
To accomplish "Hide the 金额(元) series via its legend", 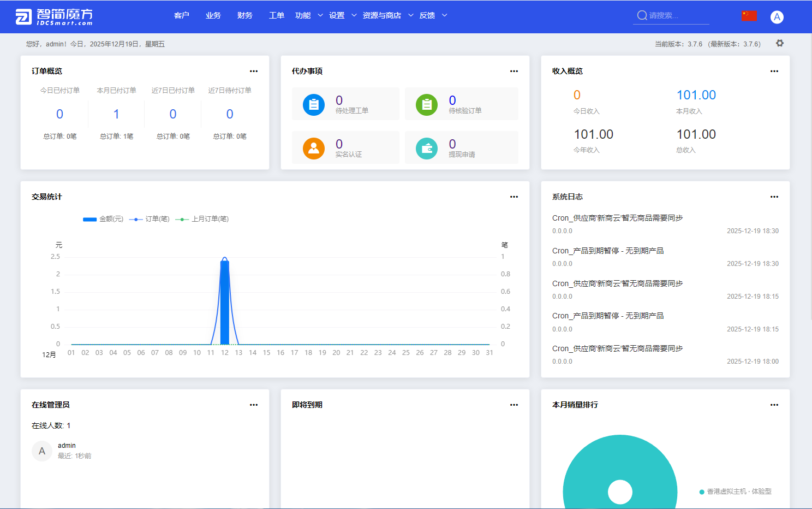I will (x=103, y=218).
